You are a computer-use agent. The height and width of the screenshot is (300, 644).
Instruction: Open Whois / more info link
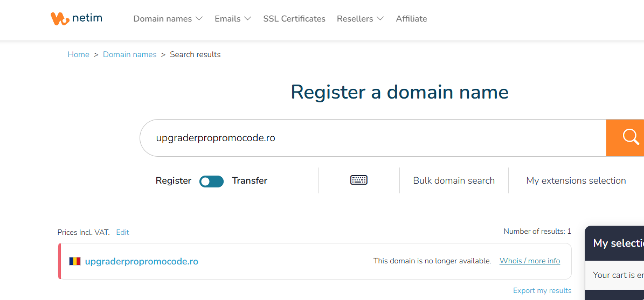[x=529, y=261]
